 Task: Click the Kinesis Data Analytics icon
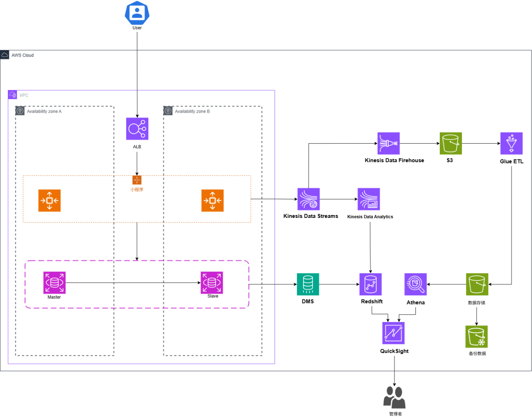pos(369,199)
